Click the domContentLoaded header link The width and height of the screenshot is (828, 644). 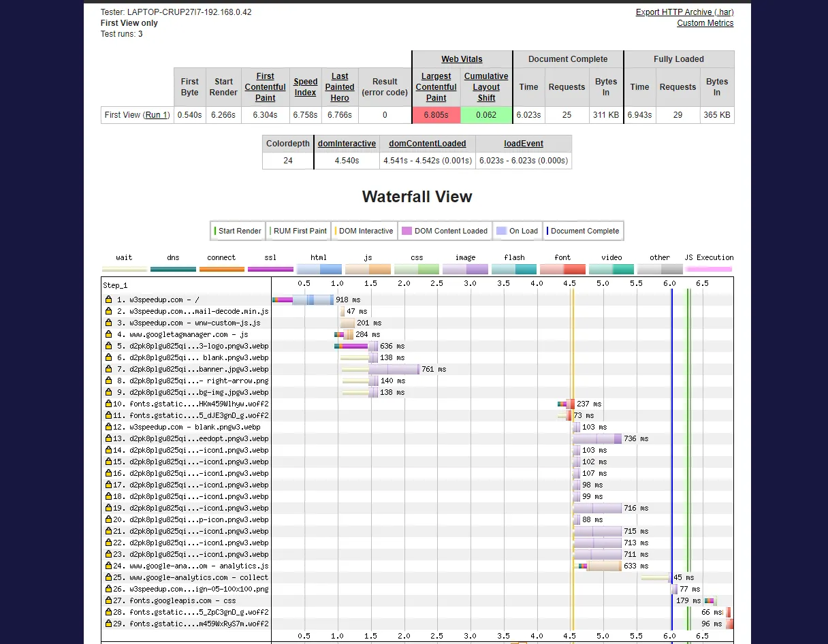(428, 144)
